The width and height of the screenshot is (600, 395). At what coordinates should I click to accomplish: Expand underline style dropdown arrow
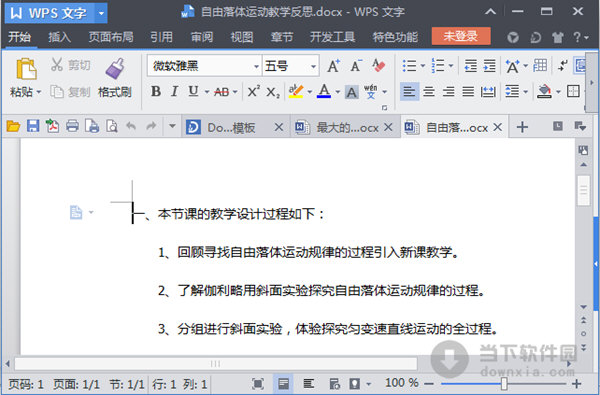click(x=207, y=92)
